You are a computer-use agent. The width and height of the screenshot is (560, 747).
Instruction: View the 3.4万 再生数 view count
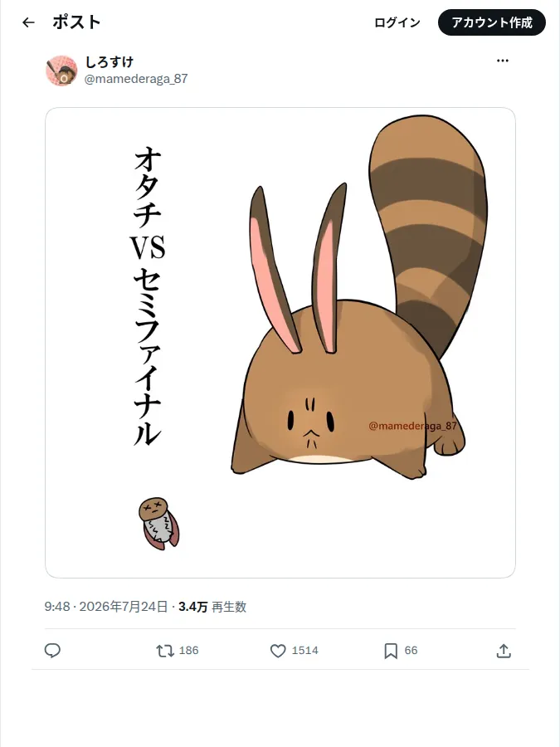(212, 607)
